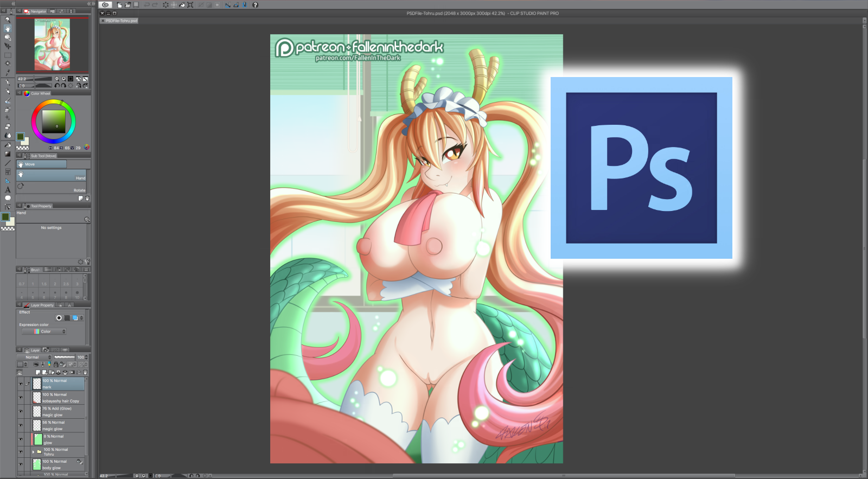This screenshot has height=479, width=868.
Task: Expand the Tohru layer folder
Action: [33, 452]
